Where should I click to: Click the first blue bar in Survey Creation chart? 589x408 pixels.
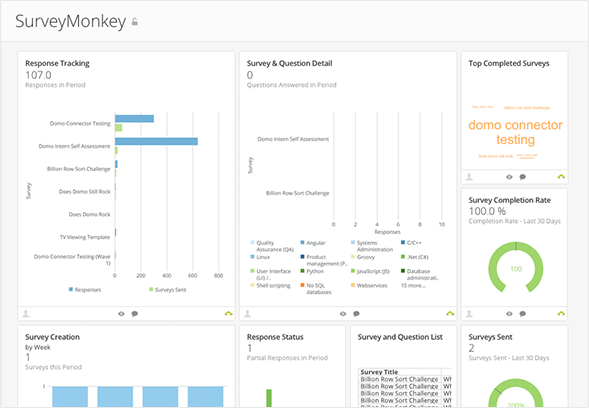pyautogui.click(x=70, y=396)
